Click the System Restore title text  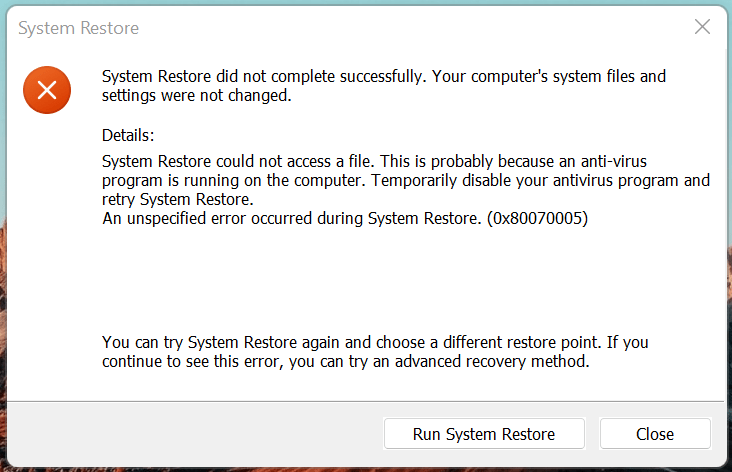tap(78, 28)
